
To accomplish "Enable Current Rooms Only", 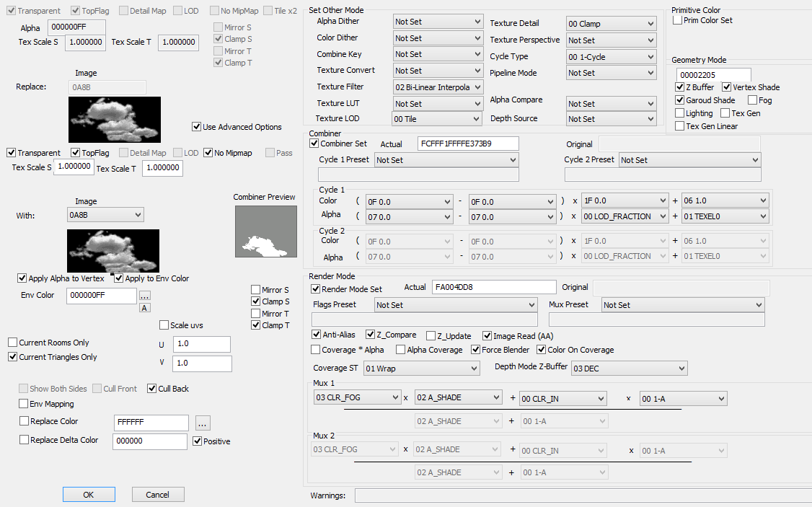I will pyautogui.click(x=12, y=343).
